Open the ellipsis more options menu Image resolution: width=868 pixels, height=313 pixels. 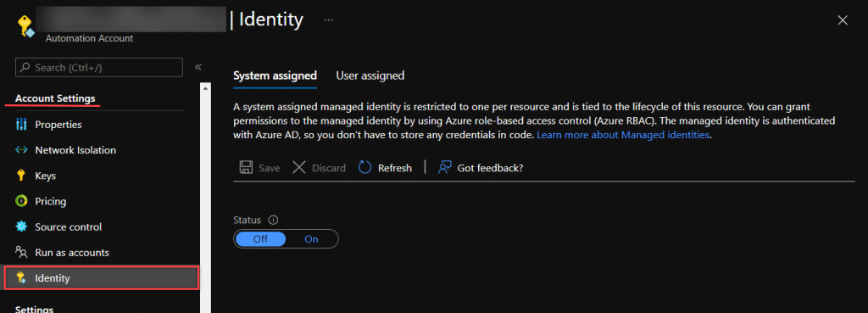(x=329, y=20)
